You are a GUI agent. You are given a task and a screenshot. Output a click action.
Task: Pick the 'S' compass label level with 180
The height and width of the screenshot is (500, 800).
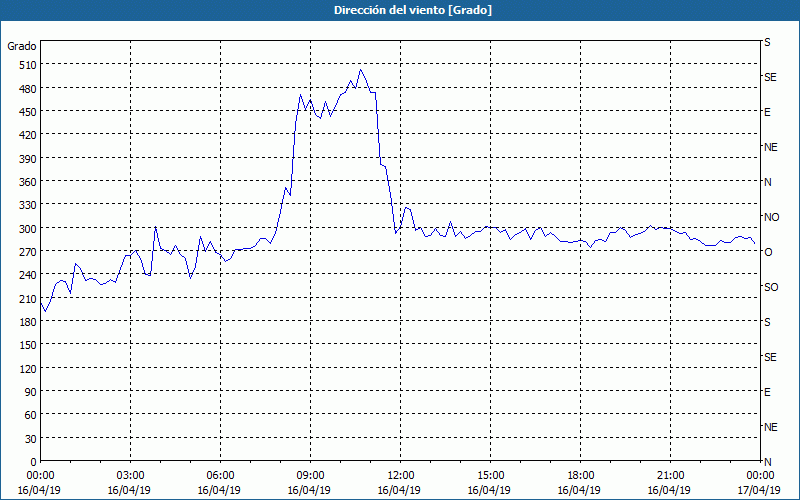pos(767,322)
